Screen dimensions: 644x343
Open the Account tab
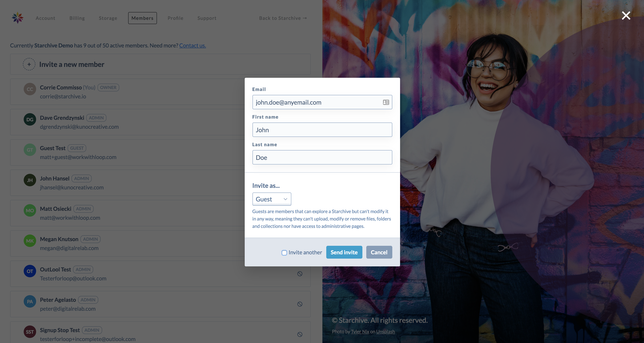(x=45, y=18)
